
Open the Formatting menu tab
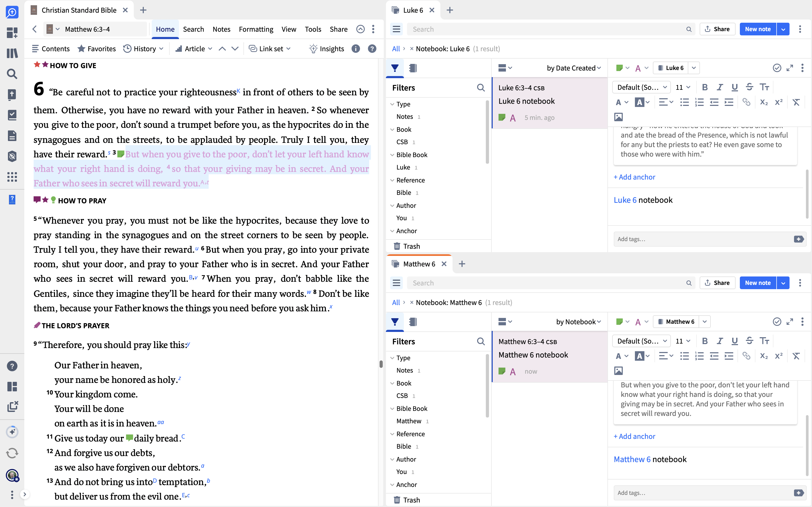click(x=256, y=29)
